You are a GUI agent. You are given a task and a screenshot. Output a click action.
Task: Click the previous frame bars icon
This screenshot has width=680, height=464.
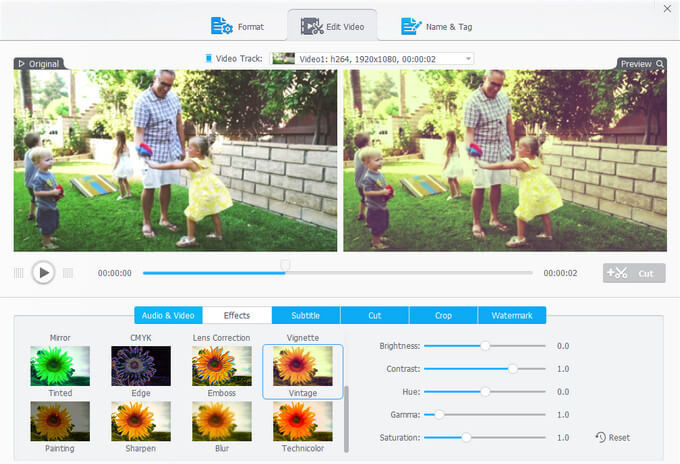[x=19, y=273]
